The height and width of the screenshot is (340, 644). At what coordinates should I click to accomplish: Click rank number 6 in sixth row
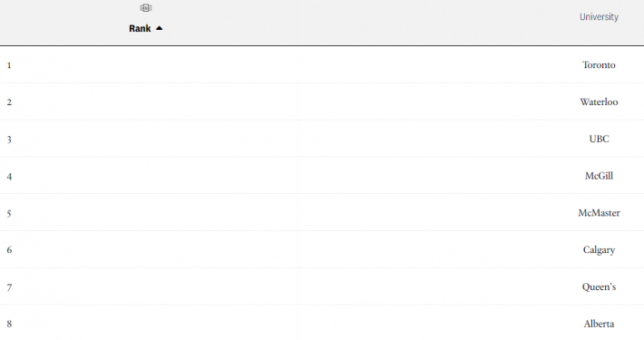click(x=9, y=249)
